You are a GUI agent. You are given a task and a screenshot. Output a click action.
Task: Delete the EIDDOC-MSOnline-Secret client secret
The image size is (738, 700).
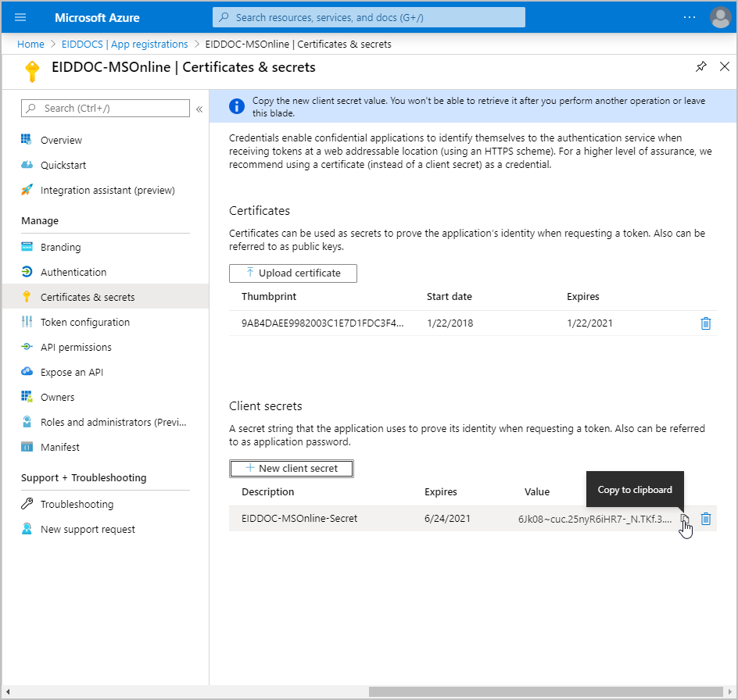pos(706,519)
